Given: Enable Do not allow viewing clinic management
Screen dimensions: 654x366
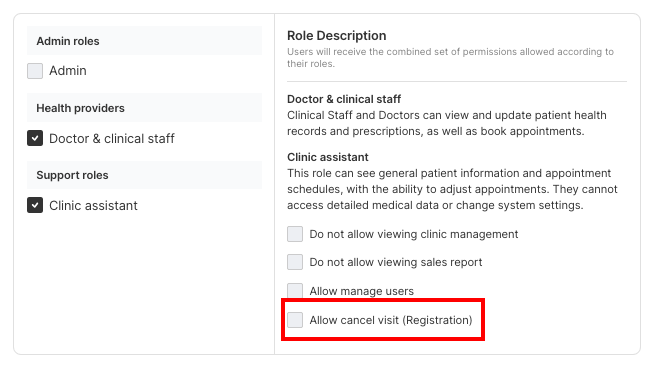Looking at the screenshot, I should tap(295, 234).
